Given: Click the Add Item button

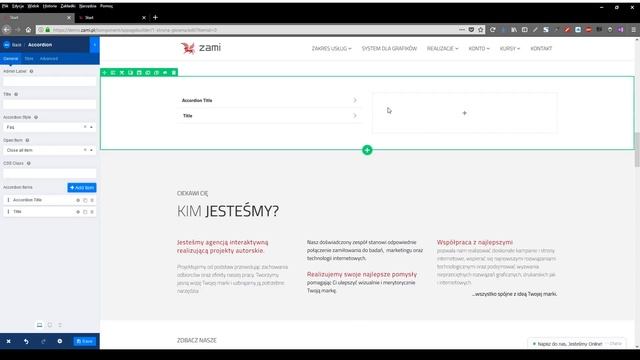Looking at the screenshot, I should (82, 188).
